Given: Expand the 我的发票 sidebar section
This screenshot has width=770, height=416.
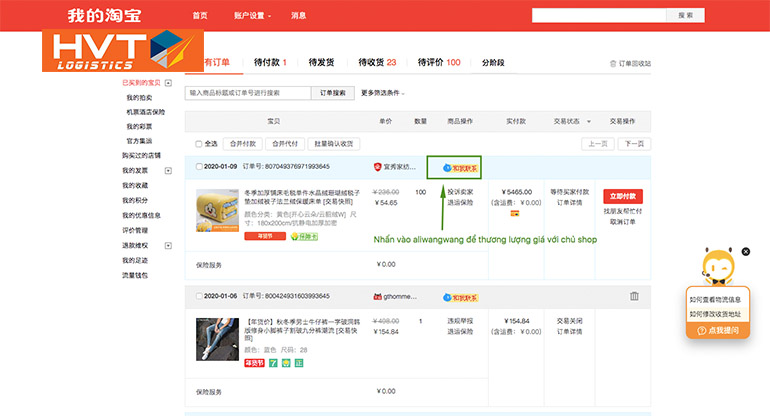Looking at the screenshot, I should click(x=168, y=170).
